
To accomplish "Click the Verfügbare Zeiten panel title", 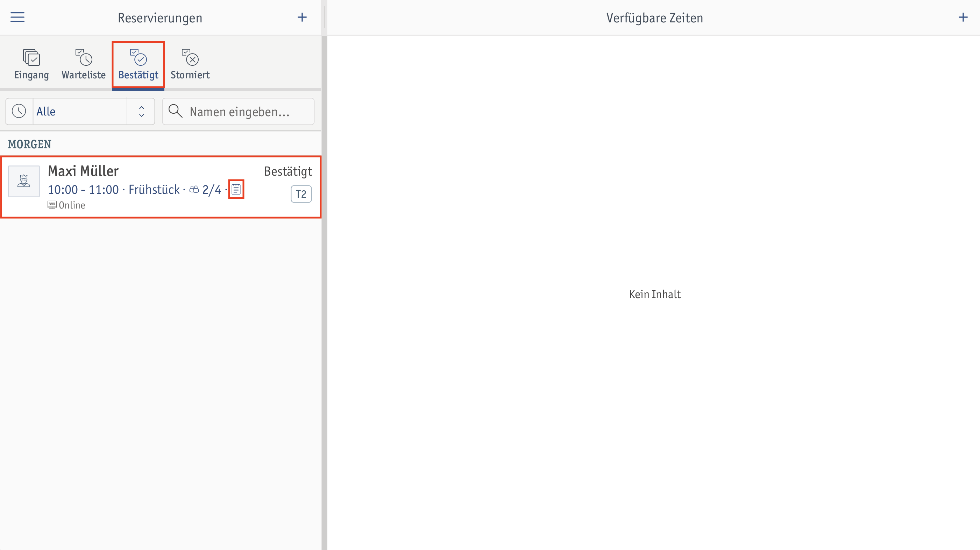I will click(x=654, y=18).
